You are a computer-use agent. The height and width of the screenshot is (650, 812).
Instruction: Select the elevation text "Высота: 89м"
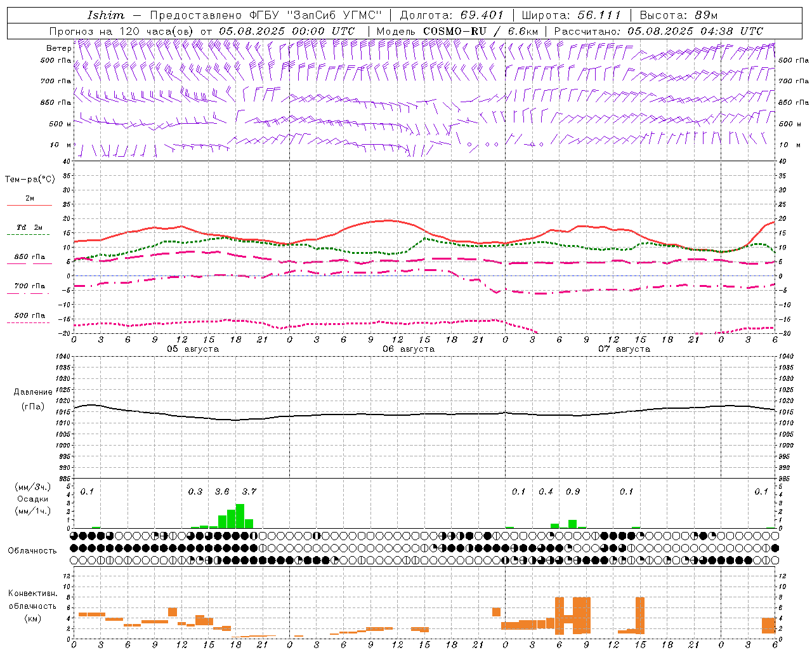click(x=679, y=15)
